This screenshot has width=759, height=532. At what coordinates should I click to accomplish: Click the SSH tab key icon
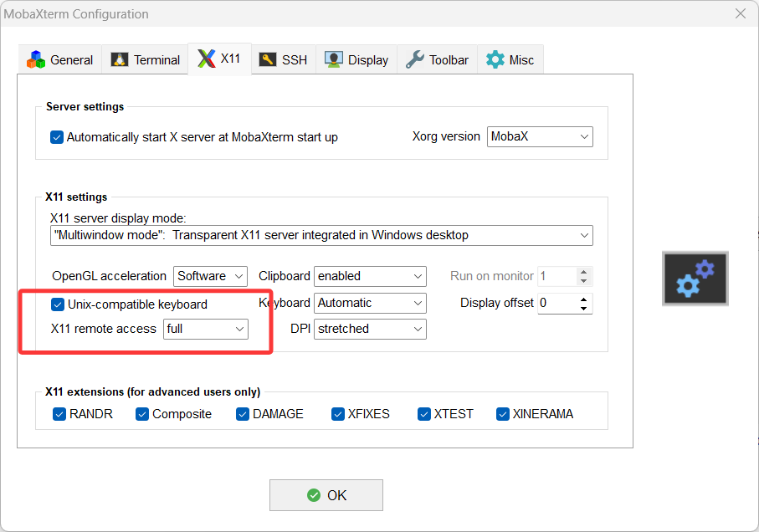click(268, 59)
